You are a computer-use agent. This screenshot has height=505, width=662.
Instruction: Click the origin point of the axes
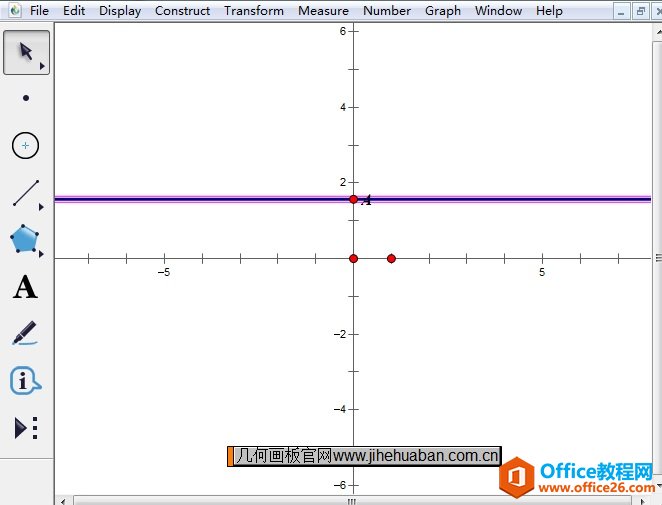click(353, 258)
